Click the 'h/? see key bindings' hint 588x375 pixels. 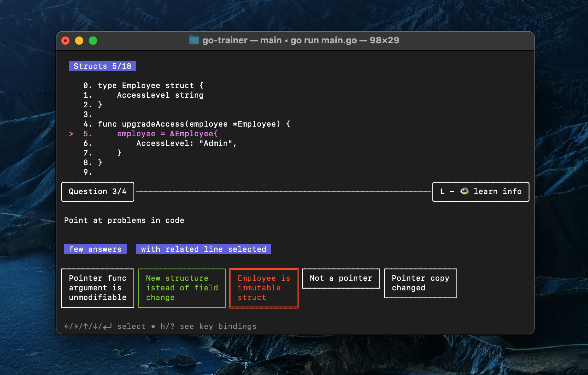click(x=208, y=326)
